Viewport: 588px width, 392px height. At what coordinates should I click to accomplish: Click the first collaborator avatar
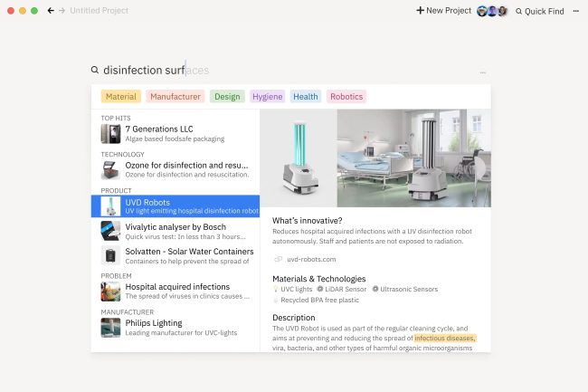[482, 11]
